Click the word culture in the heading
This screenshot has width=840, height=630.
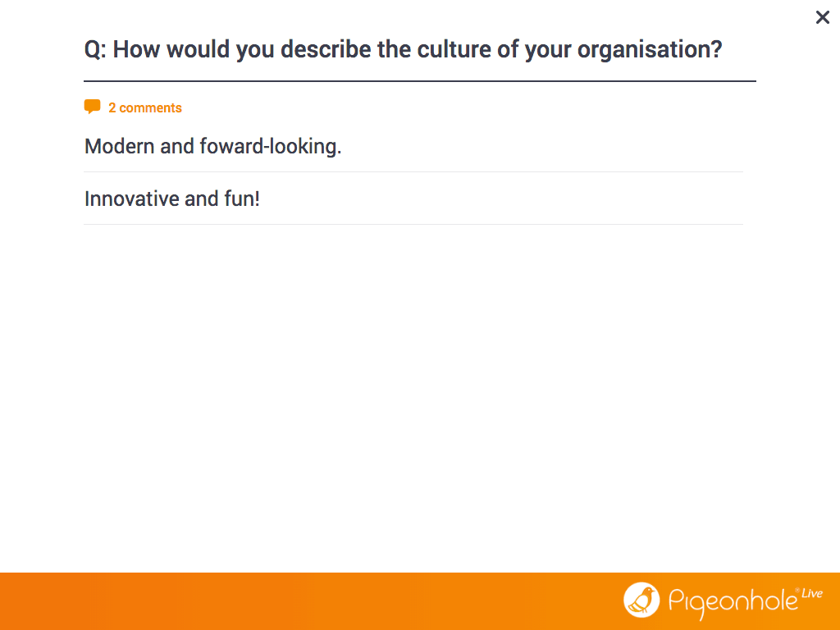click(x=454, y=49)
